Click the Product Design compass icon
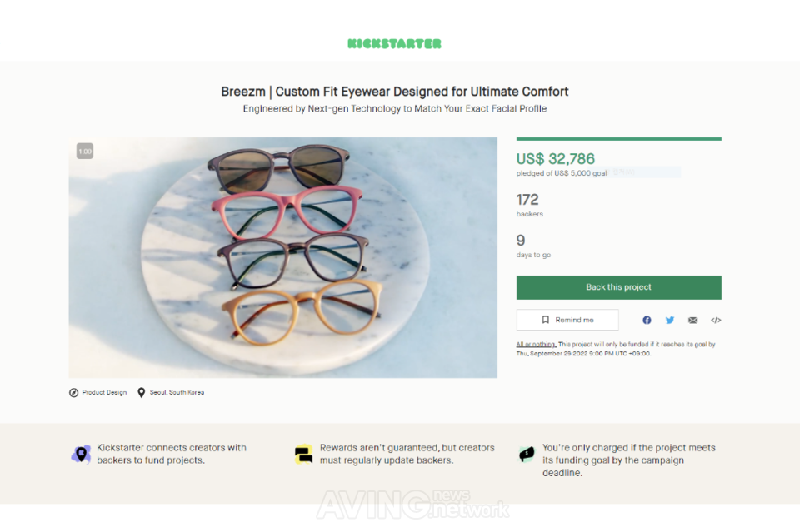The height and width of the screenshot is (532, 800). point(74,392)
